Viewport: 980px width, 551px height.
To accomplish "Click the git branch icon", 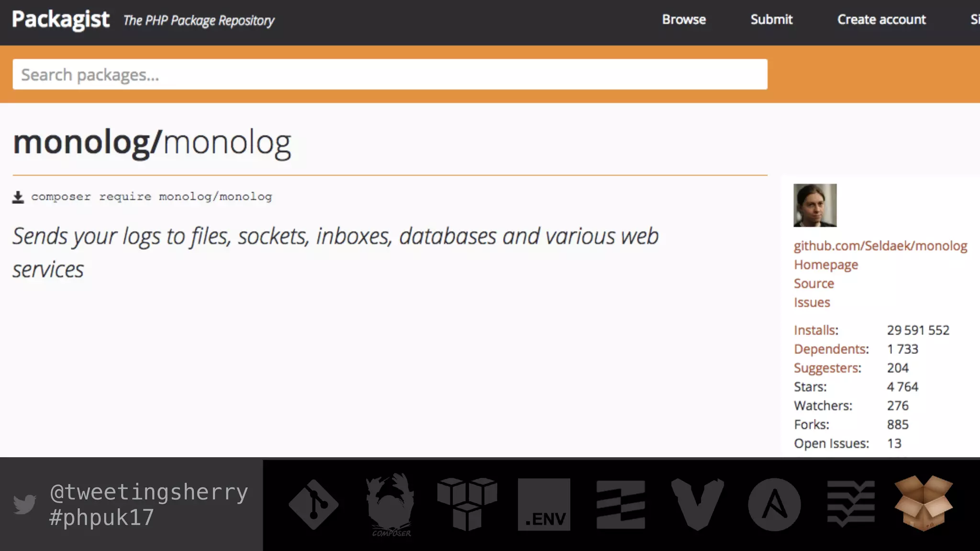I will coord(314,504).
